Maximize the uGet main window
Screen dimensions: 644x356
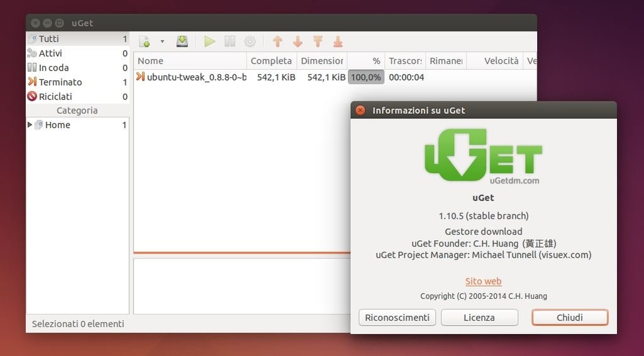click(60, 23)
